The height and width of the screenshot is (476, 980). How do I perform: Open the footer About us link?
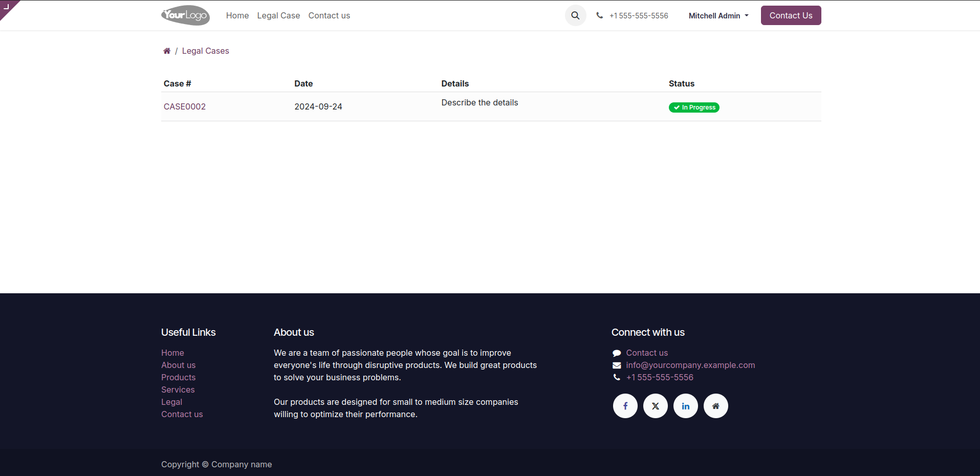pos(178,365)
